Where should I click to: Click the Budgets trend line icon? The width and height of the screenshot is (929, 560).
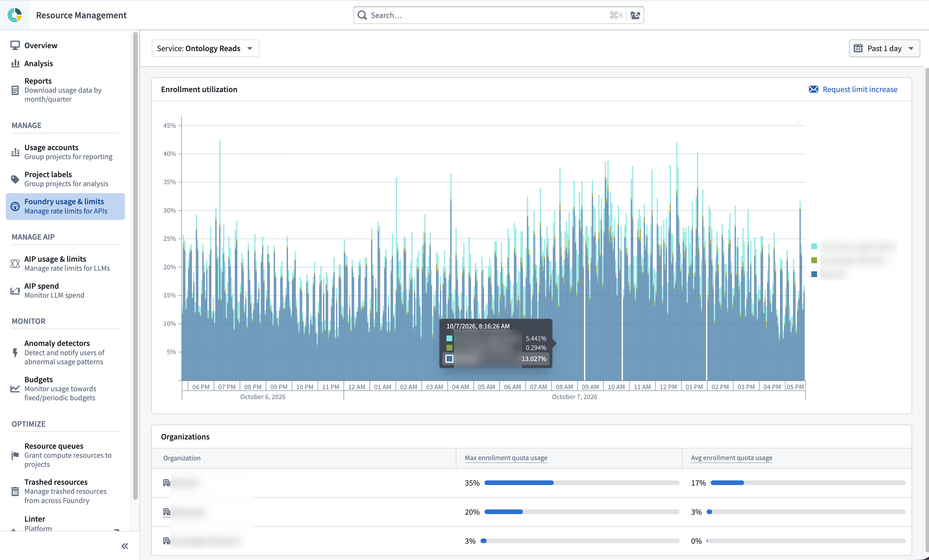[x=15, y=389]
